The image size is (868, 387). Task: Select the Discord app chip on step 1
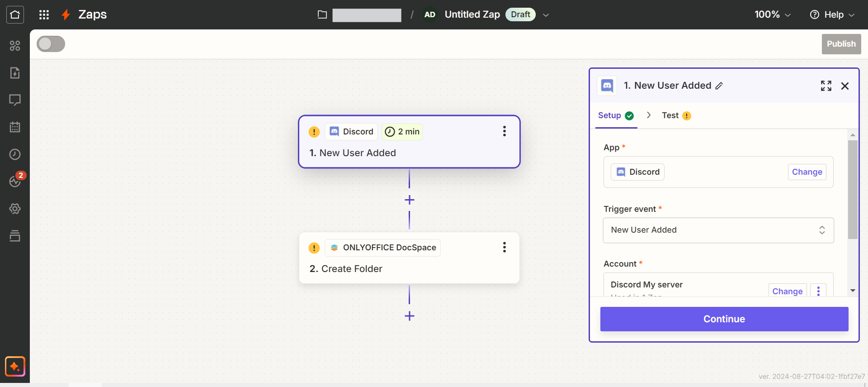[351, 132]
